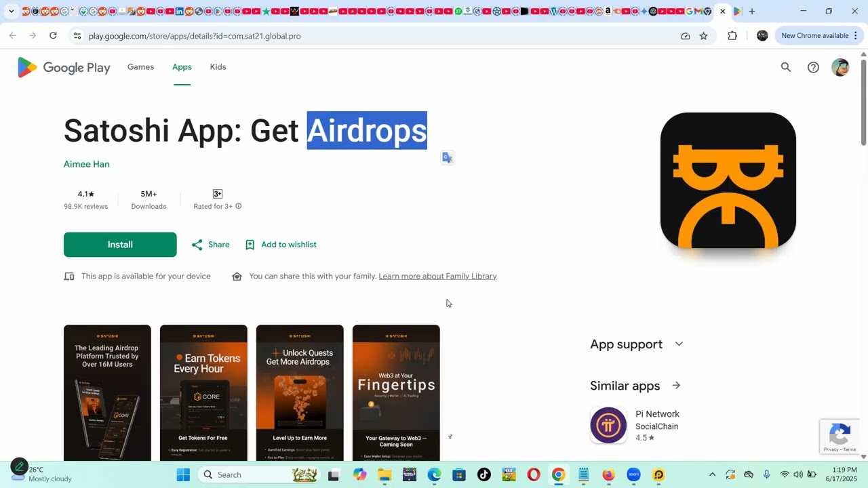Click the Google Play logo
This screenshot has width=868, height=488.
[x=64, y=67]
